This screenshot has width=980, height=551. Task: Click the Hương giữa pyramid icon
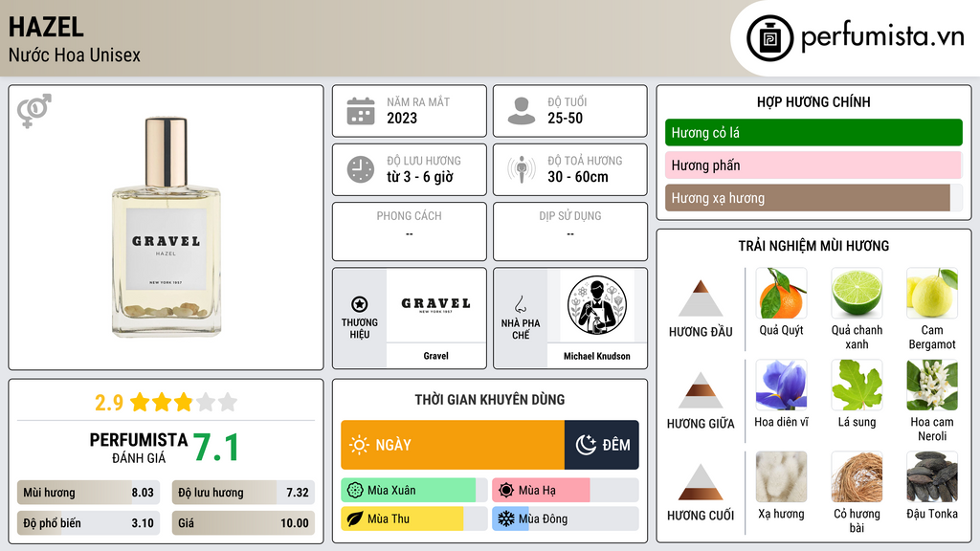[x=701, y=390]
